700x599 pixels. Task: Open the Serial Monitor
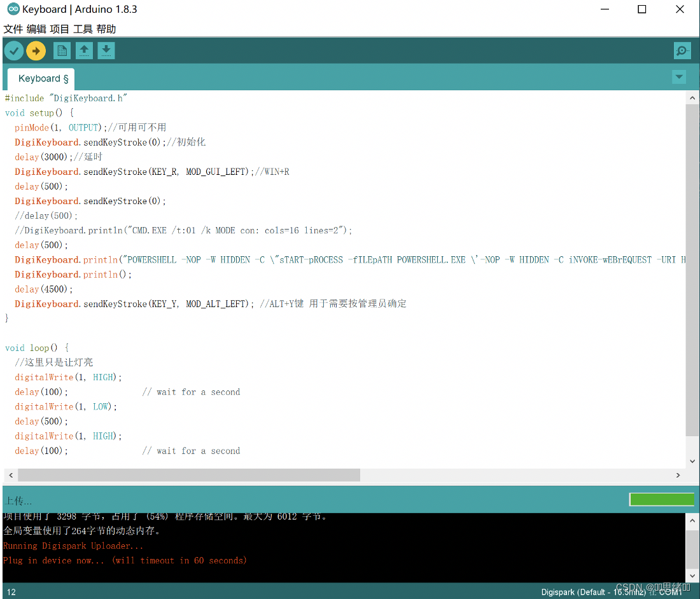682,51
